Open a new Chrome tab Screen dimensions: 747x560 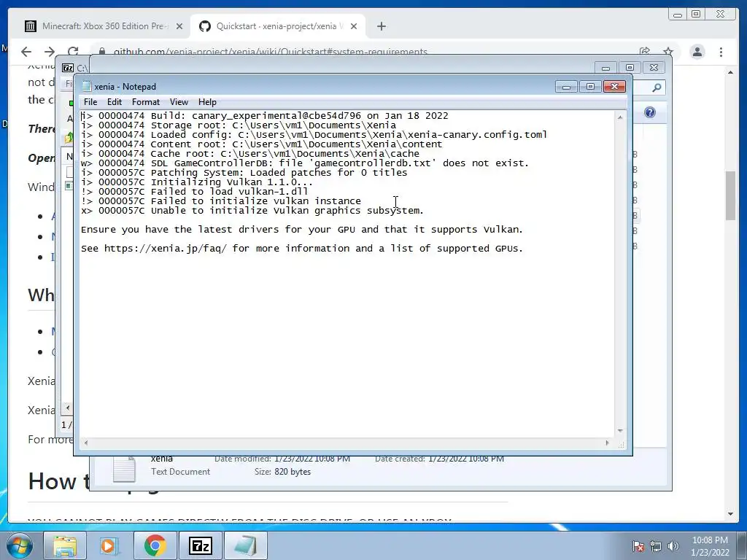click(x=381, y=26)
